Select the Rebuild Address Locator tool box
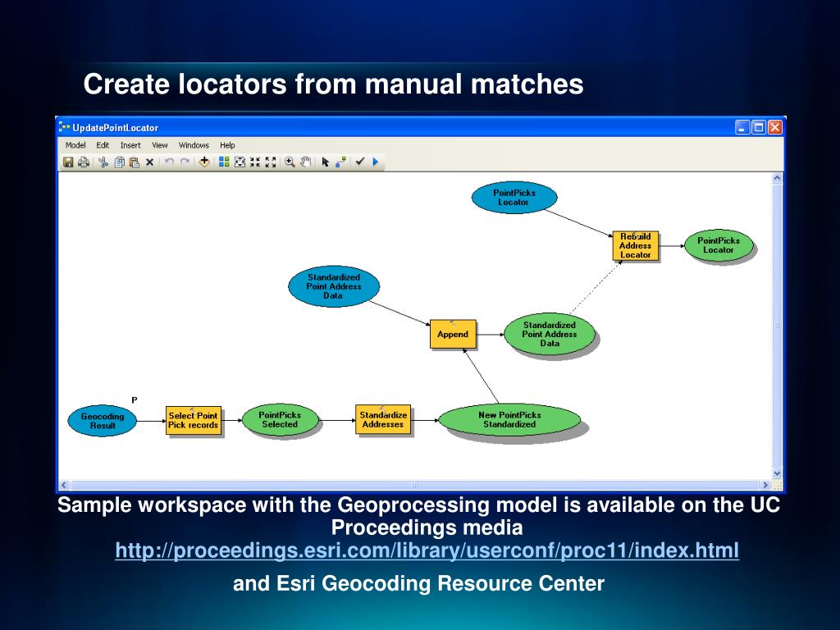 click(636, 246)
